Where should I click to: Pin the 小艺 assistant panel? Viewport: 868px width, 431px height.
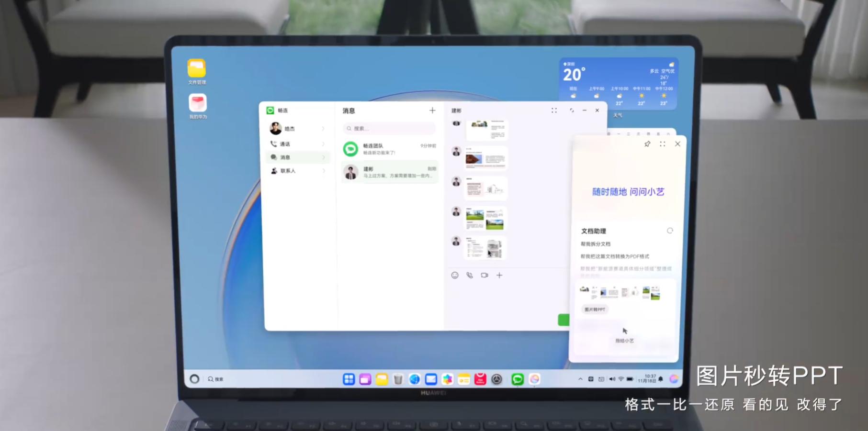(x=647, y=144)
